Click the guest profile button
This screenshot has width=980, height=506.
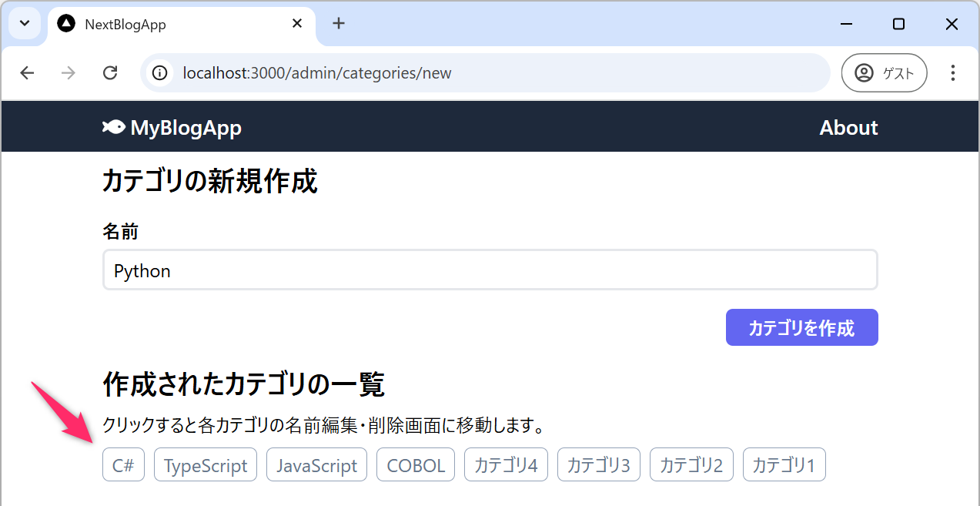pyautogui.click(x=884, y=73)
